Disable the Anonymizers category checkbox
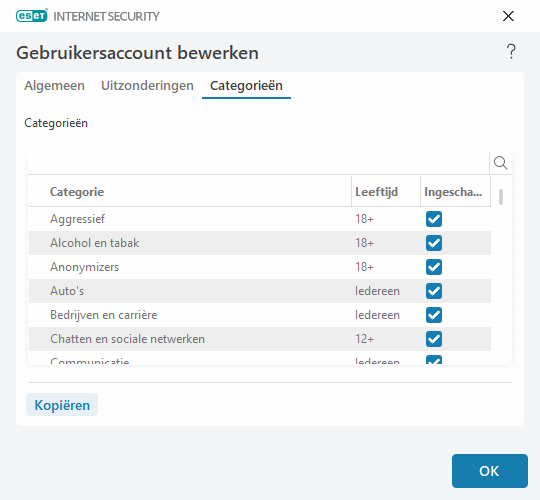The height and width of the screenshot is (500, 540). pos(434,267)
